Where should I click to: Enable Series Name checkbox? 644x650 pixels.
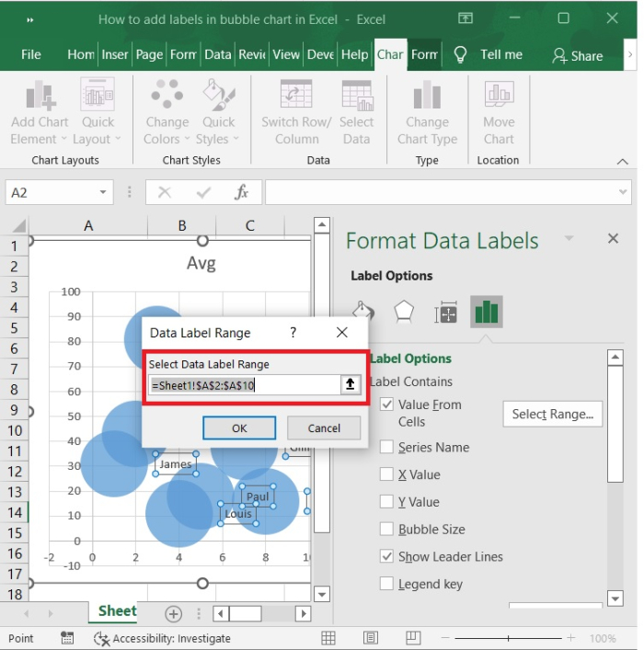[386, 447]
